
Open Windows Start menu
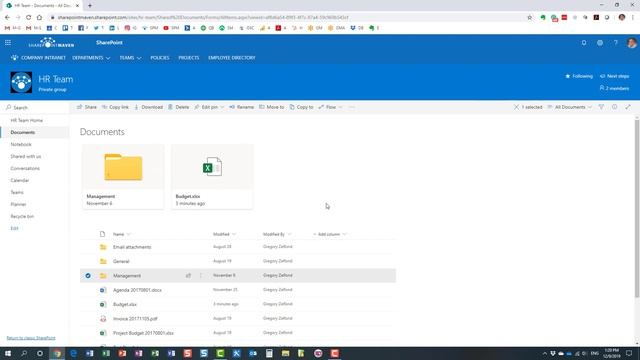(8, 353)
